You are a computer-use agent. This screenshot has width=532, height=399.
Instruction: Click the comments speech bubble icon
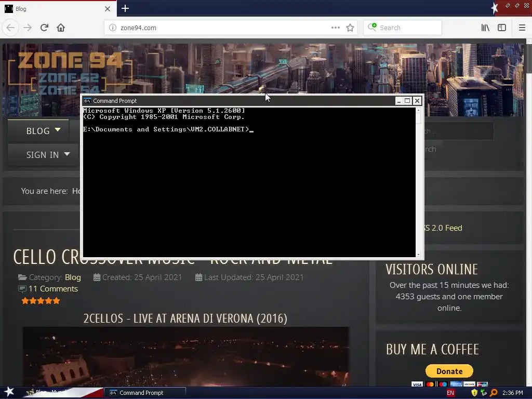pos(22,289)
